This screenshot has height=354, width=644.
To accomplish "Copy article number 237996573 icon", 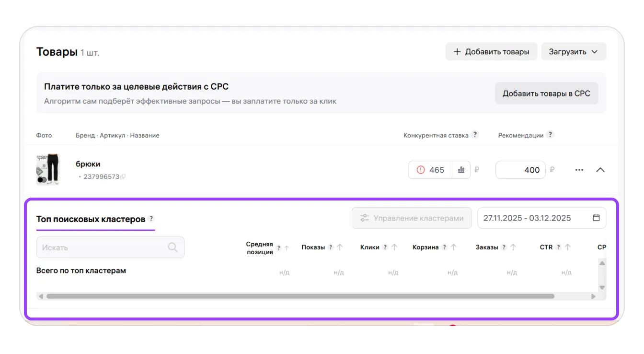I will point(123,177).
